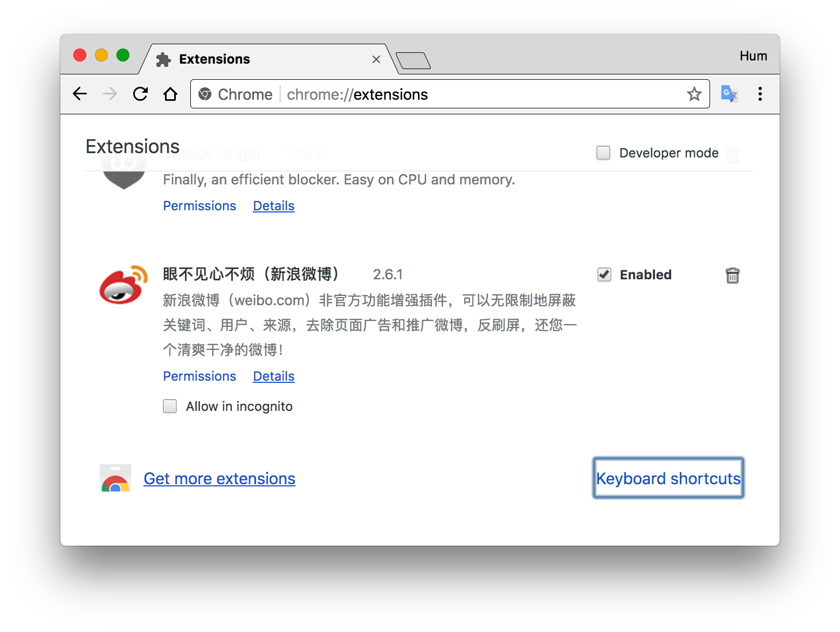
Task: Enable Developer mode checkbox
Action: tap(603, 153)
